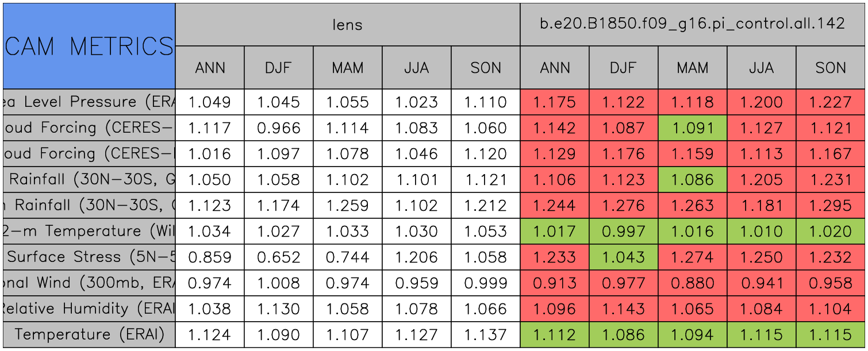Click the ANN header under lens
868x351 pixels.
210,68
